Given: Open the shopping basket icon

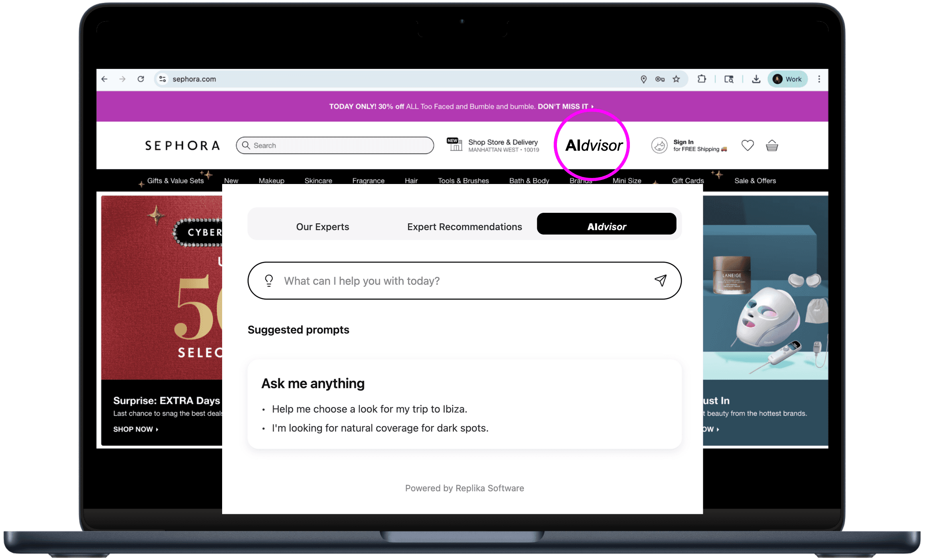Looking at the screenshot, I should coord(772,146).
